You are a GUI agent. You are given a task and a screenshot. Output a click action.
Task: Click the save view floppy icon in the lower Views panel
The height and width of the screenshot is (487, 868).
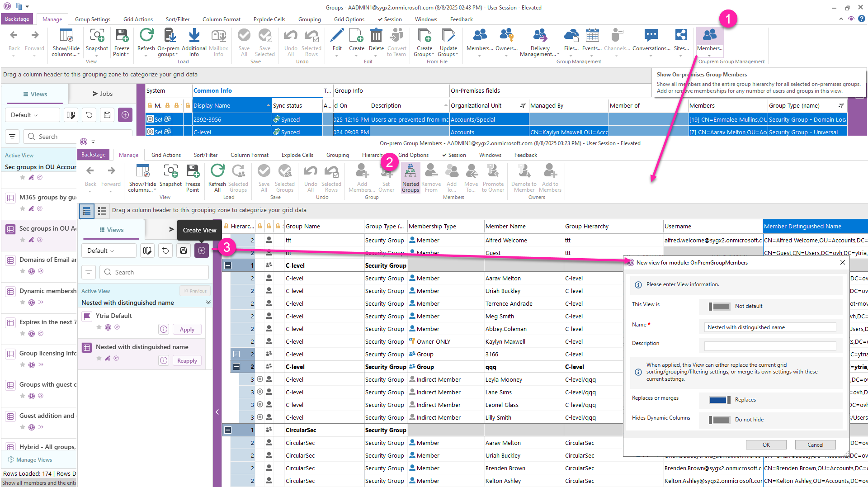pyautogui.click(x=184, y=251)
